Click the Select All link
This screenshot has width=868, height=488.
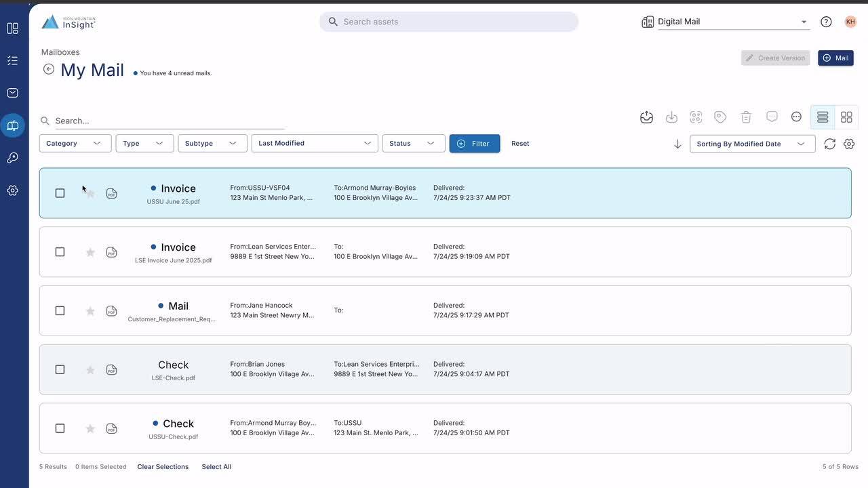[x=216, y=467]
